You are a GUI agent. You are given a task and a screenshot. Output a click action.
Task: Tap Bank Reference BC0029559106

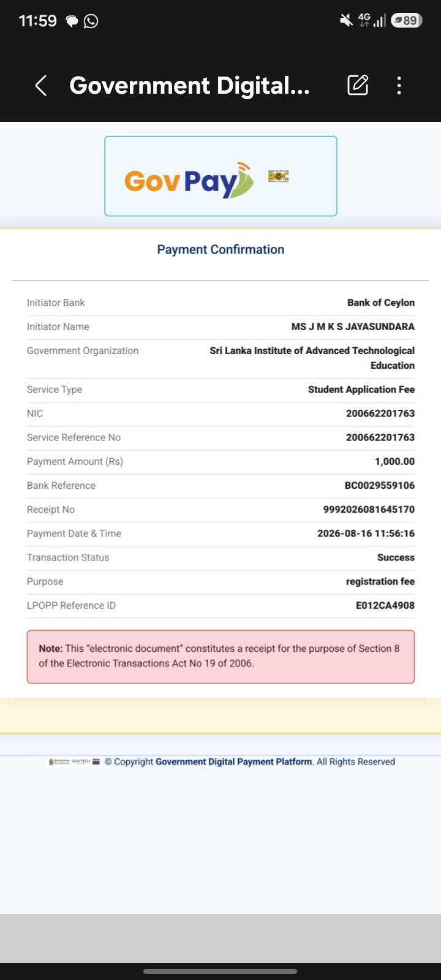coord(380,486)
